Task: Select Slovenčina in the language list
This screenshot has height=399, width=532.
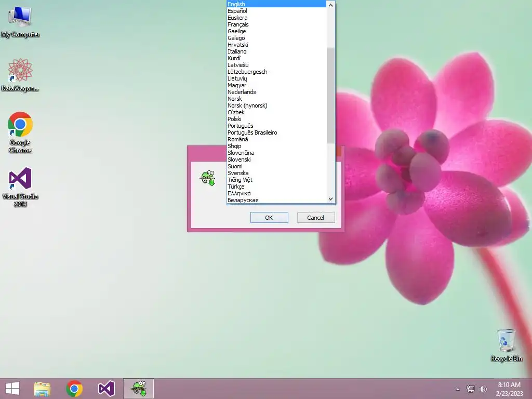Action: pyautogui.click(x=276, y=153)
